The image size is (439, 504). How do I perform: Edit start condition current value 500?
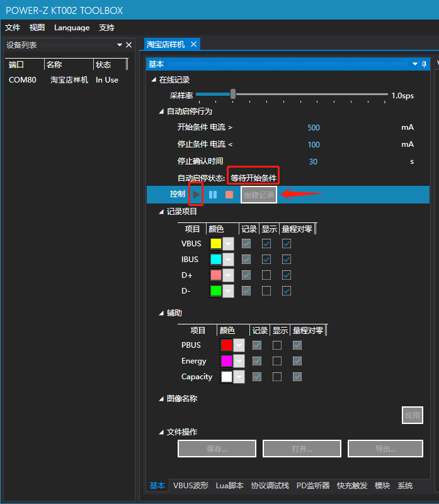314,128
